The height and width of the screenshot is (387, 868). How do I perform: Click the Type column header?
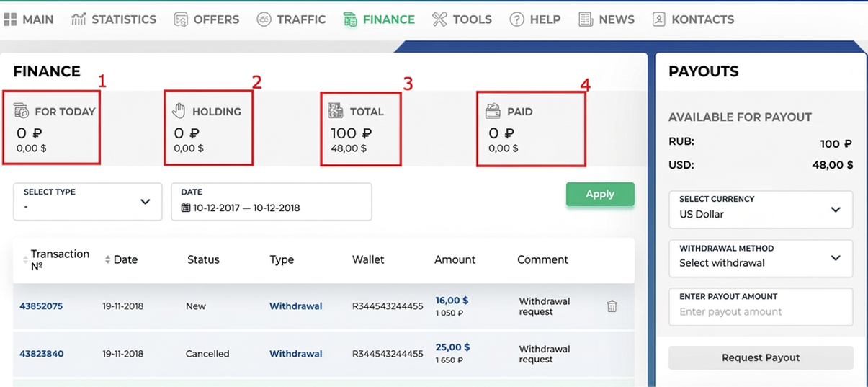pyautogui.click(x=282, y=259)
